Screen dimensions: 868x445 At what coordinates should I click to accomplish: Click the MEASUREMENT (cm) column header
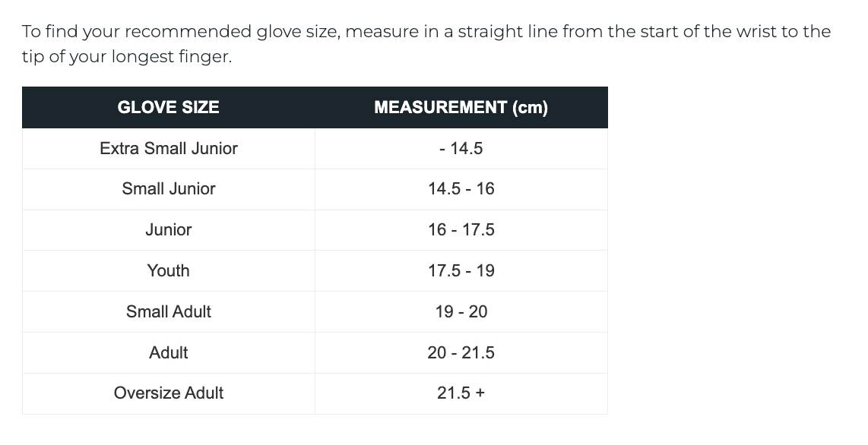point(461,108)
